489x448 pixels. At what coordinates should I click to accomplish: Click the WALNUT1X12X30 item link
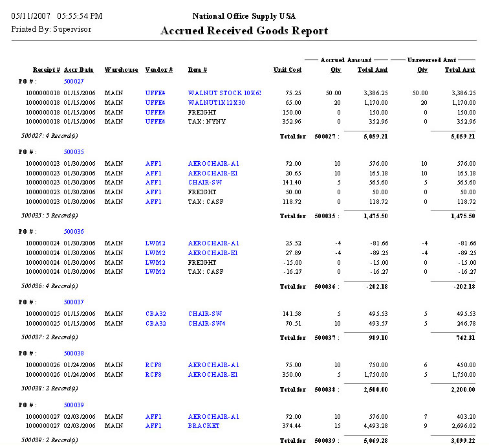tap(215, 102)
